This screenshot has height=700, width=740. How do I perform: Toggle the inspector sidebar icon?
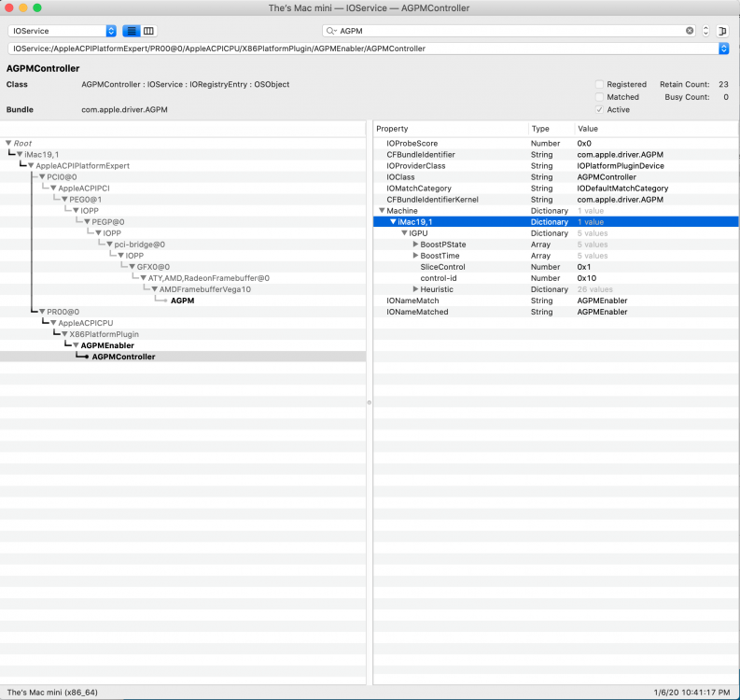[x=722, y=31]
